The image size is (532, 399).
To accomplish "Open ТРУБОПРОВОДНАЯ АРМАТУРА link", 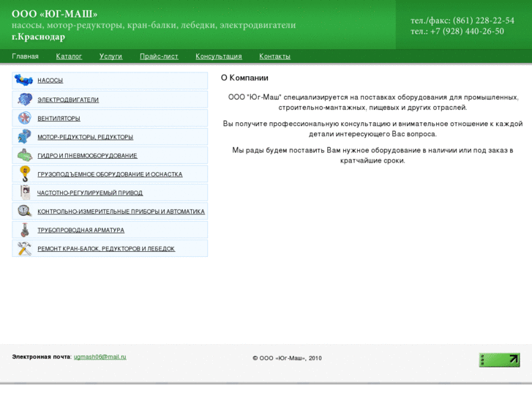I will coord(80,230).
